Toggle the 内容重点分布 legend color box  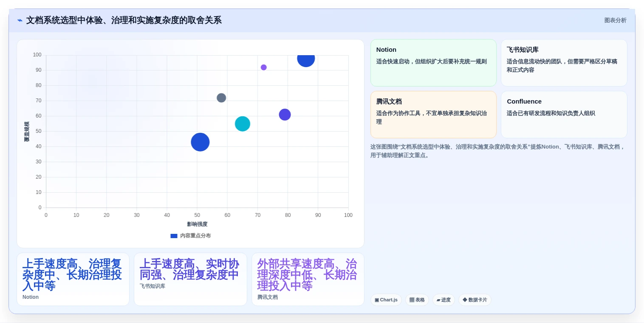click(x=174, y=236)
